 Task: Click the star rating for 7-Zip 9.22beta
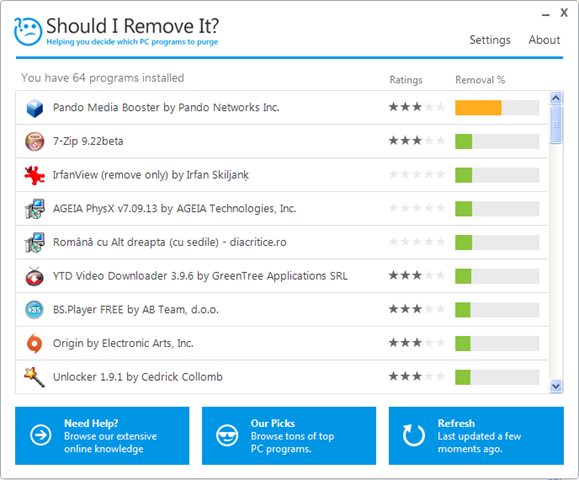tap(417, 141)
